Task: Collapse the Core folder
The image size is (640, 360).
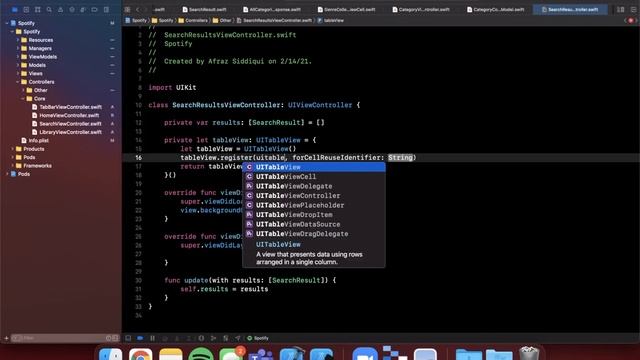Action: pos(23,98)
